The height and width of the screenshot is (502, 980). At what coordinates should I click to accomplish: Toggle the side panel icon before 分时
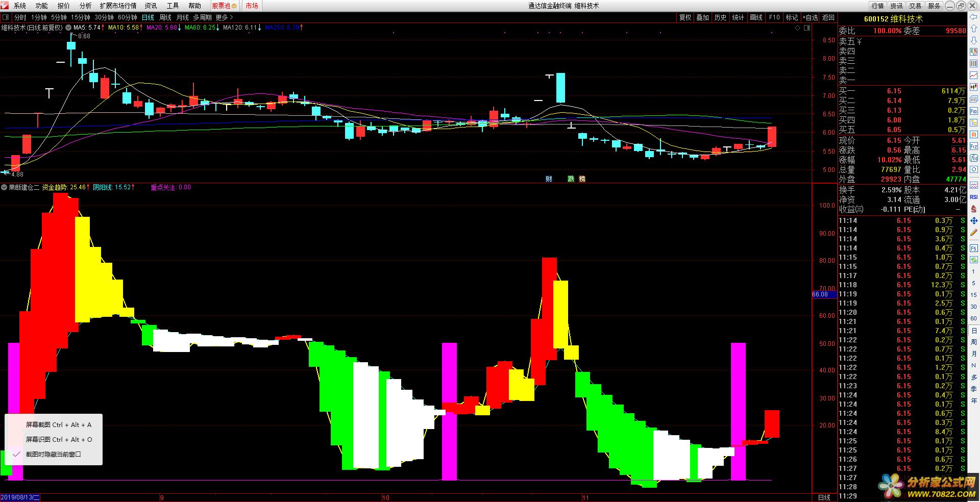coord(6,17)
